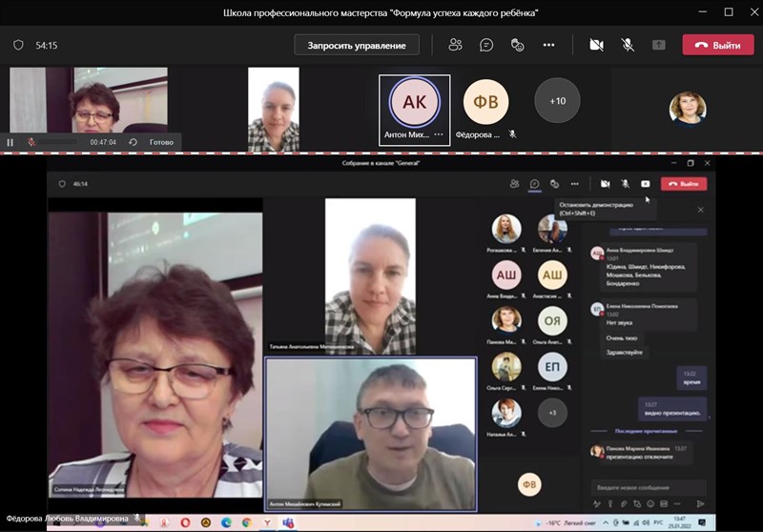Click the Запросить управление button
Image resolution: width=763 pixels, height=532 pixels.
click(357, 45)
